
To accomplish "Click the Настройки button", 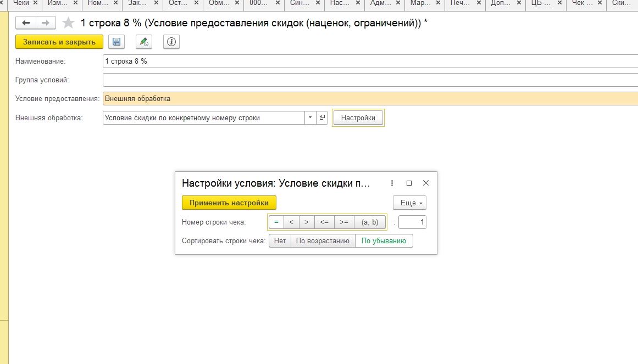I will pyautogui.click(x=358, y=117).
